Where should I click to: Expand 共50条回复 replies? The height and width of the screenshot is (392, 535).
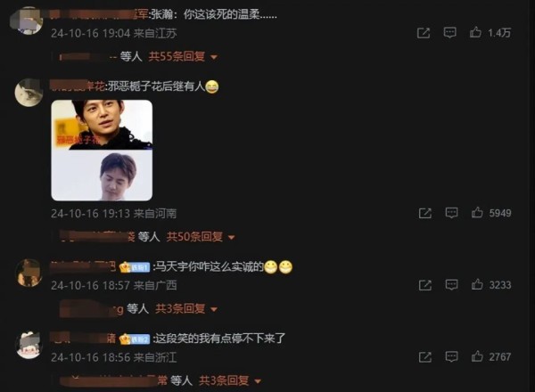click(x=201, y=237)
